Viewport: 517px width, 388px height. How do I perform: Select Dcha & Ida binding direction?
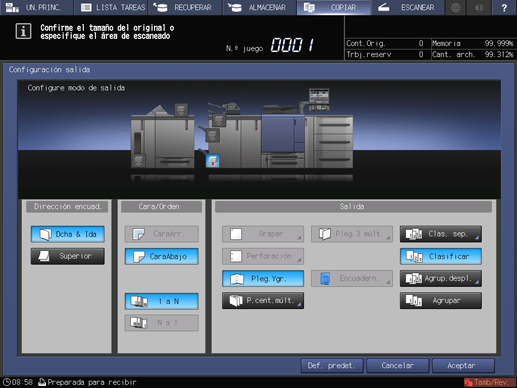68,234
